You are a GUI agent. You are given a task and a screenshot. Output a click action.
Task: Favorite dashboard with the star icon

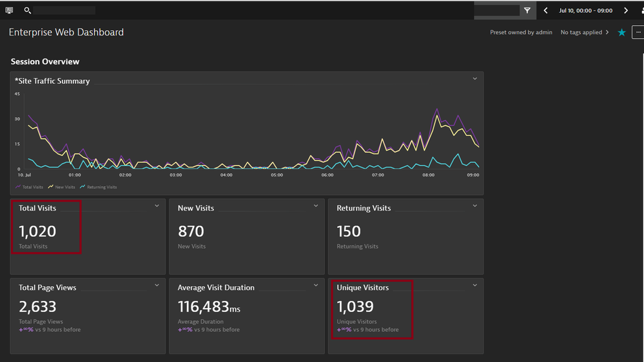621,32
